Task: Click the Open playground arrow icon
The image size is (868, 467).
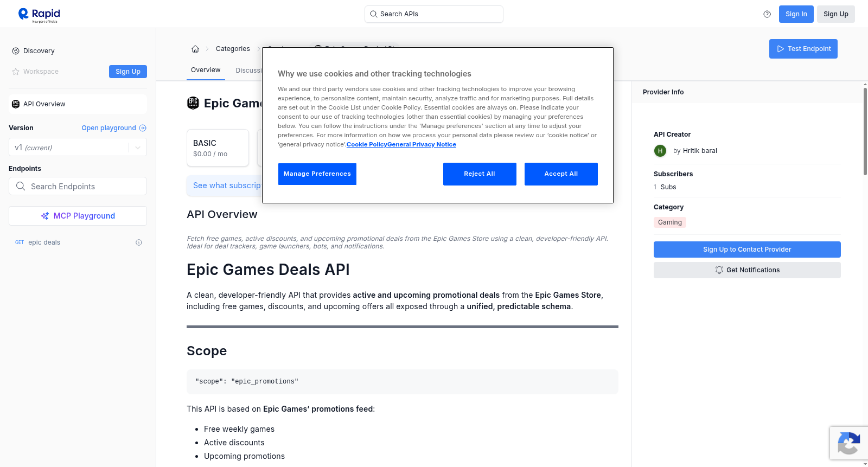Action: point(143,128)
